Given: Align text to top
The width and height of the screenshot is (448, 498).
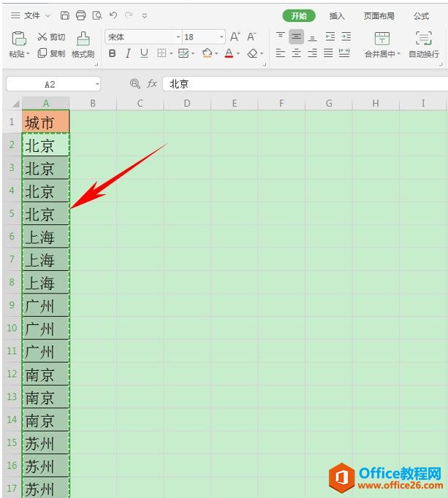Looking at the screenshot, I should 280,37.
